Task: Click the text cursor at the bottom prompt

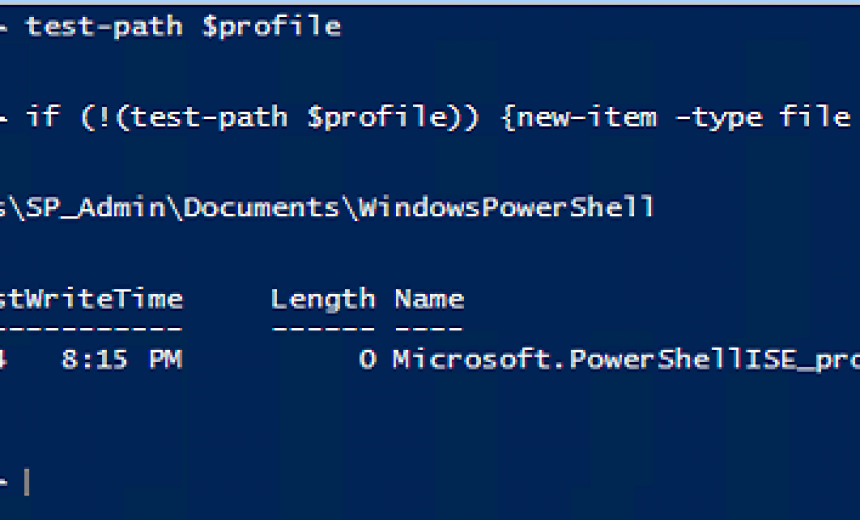Action: click(x=27, y=483)
